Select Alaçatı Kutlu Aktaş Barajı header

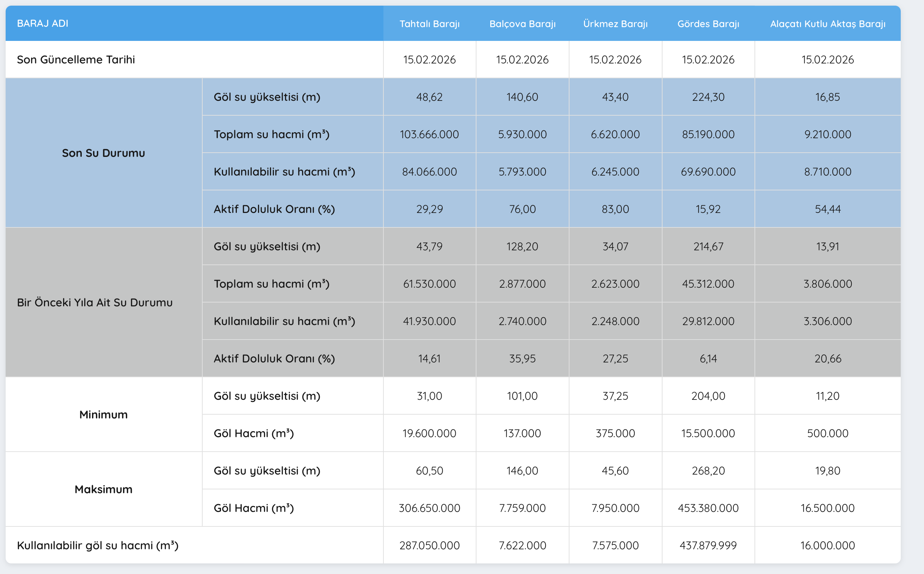coord(827,24)
